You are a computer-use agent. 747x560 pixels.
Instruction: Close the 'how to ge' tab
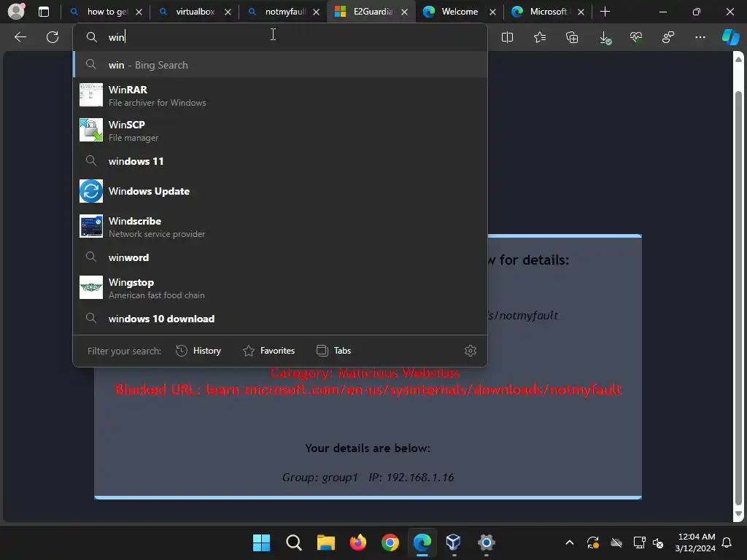pyautogui.click(x=139, y=12)
